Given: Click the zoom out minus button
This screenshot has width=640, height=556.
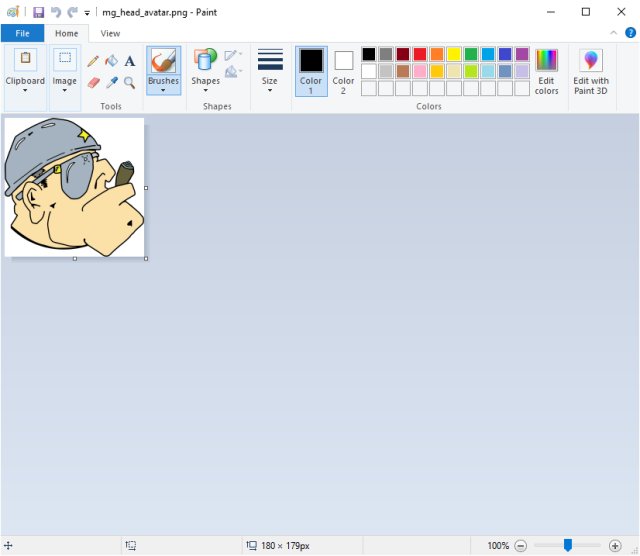Looking at the screenshot, I should point(520,545).
